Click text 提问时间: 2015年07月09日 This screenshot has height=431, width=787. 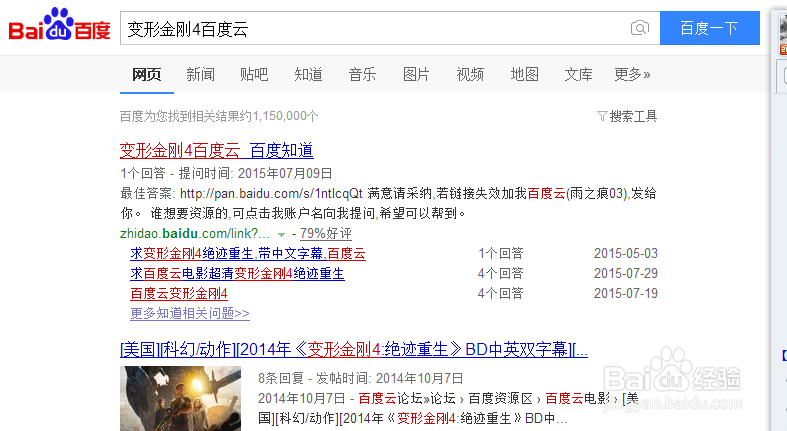point(255,174)
